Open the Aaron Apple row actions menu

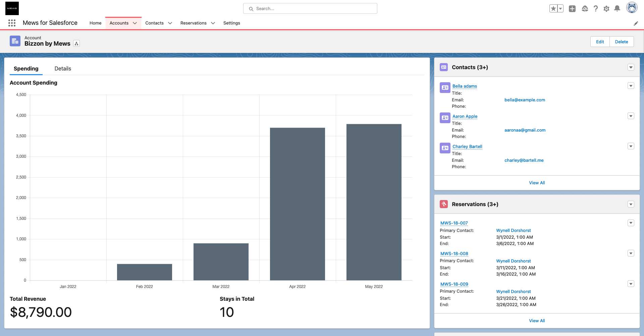[631, 116]
